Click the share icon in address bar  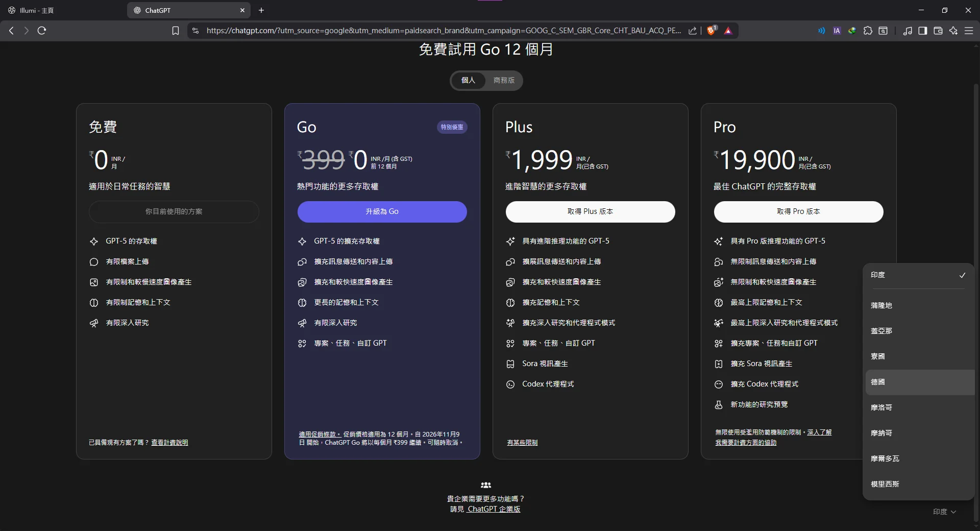[692, 31]
